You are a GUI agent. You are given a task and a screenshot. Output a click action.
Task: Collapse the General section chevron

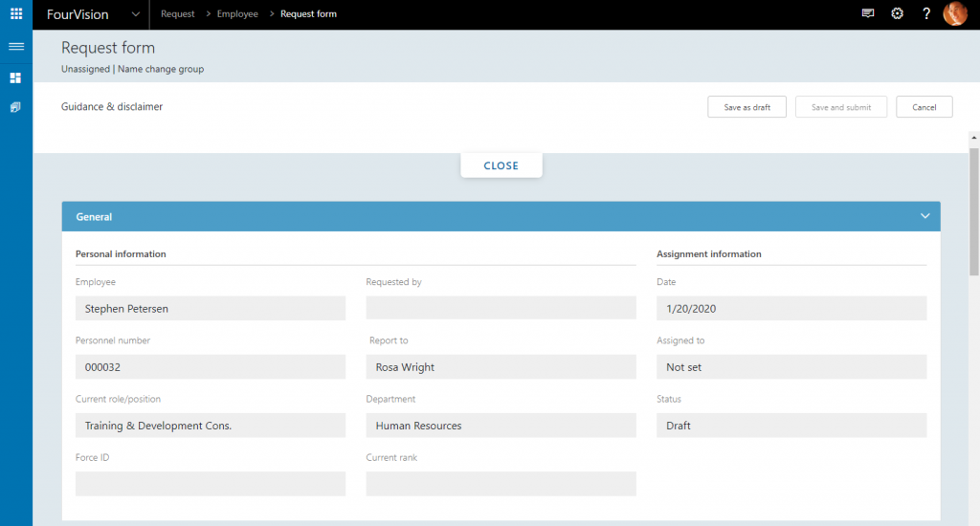point(924,216)
